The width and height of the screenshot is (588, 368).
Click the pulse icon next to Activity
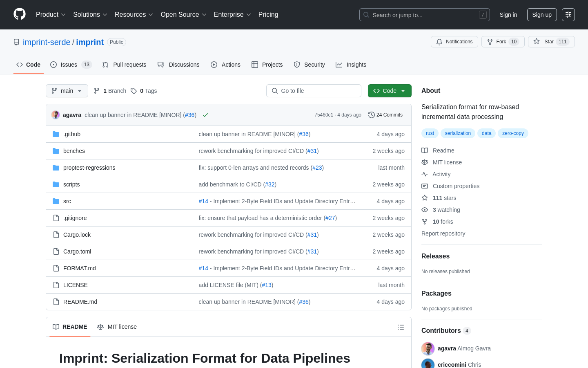(425, 174)
